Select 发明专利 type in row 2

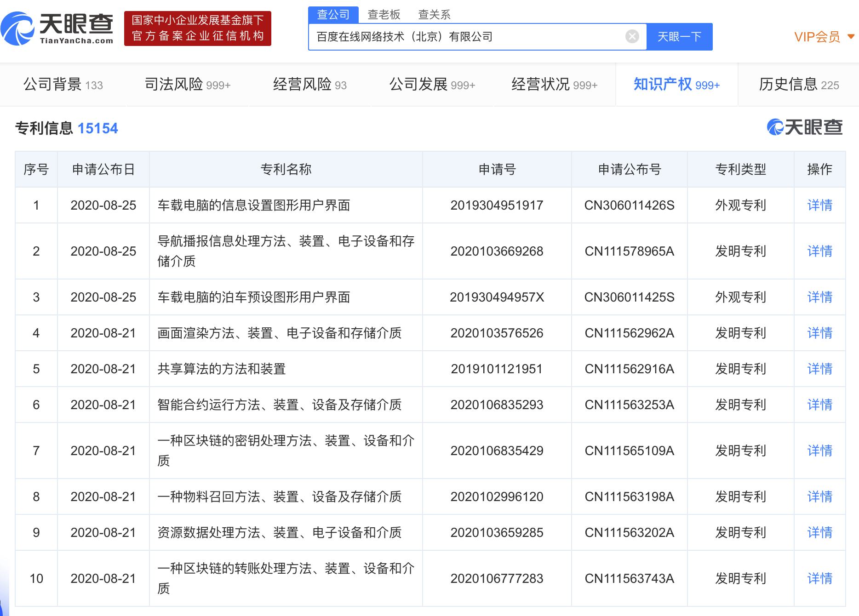click(x=740, y=251)
